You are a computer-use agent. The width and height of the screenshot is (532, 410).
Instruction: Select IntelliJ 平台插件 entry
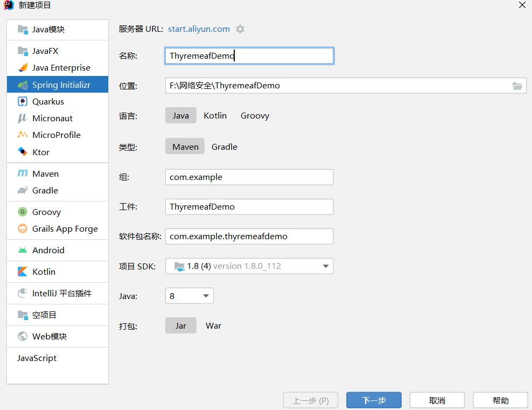point(58,293)
